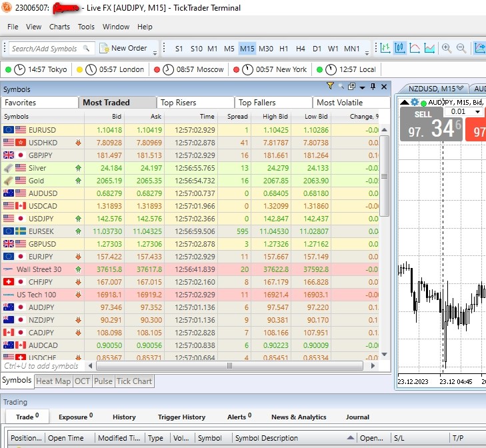Image resolution: width=486 pixels, height=448 pixels.
Task: Select the S10 timeframe
Action: (x=196, y=49)
